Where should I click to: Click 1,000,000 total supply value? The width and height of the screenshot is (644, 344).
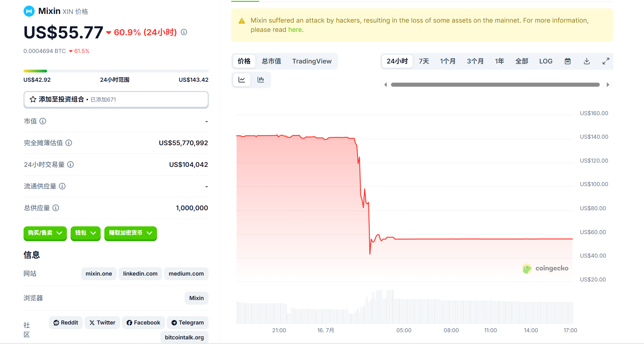coord(192,208)
